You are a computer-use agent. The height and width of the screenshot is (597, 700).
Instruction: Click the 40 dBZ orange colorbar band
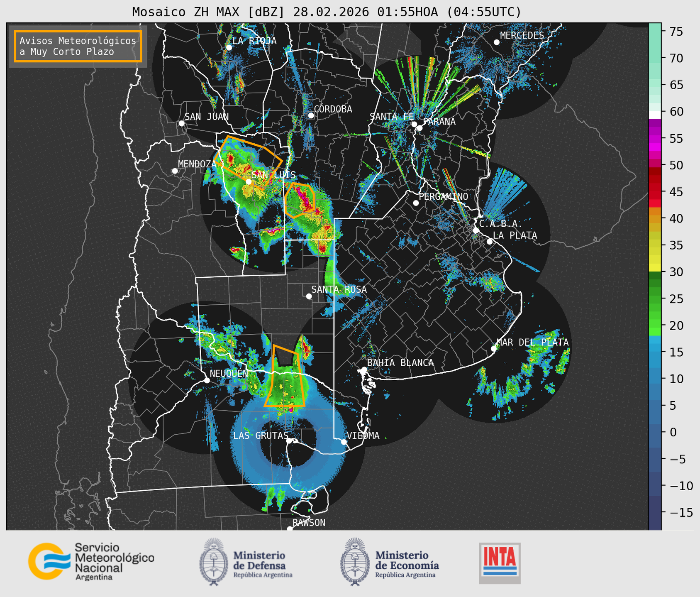(655, 219)
